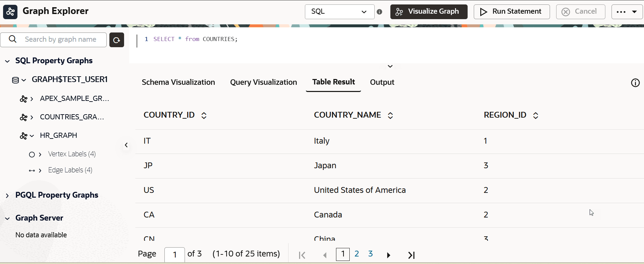Click the Search by graph name field

(53, 40)
